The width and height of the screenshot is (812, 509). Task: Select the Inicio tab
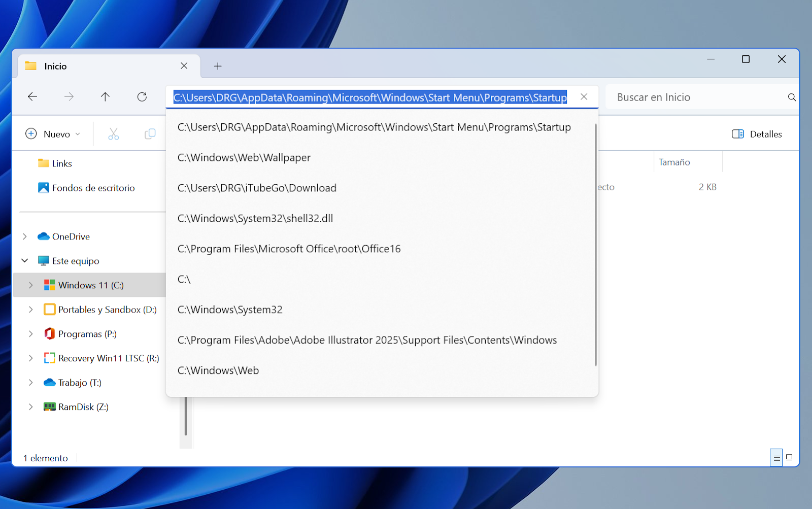tap(109, 66)
